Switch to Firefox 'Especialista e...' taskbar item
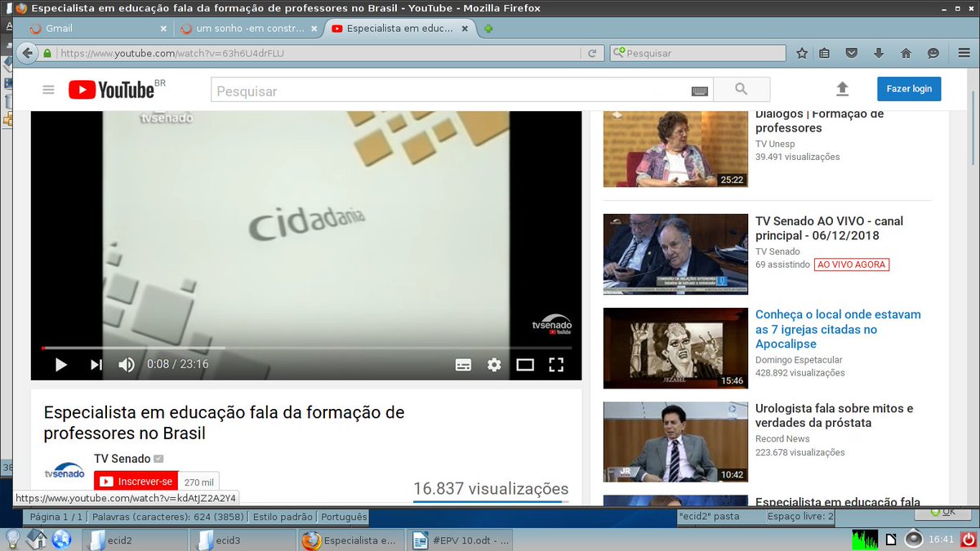 (350, 540)
